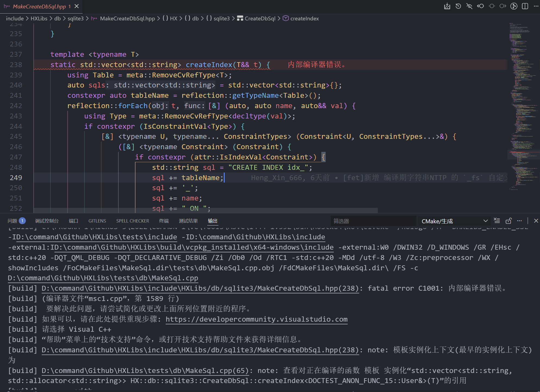Open the MakeSql.cpp(65) file link

[145, 371]
